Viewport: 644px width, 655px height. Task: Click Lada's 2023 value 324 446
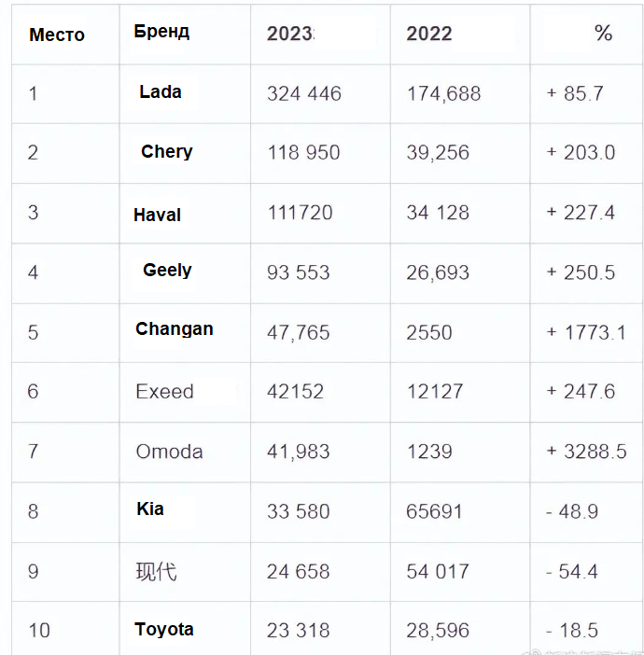coord(304,93)
